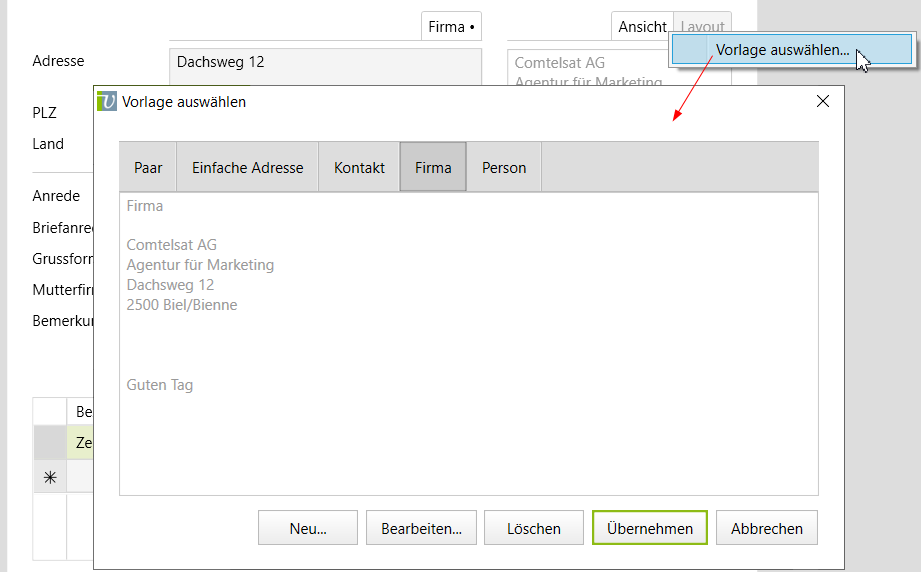The width and height of the screenshot is (921, 572).
Task: Switch to the Ansicht tab
Action: pyautogui.click(x=642, y=27)
